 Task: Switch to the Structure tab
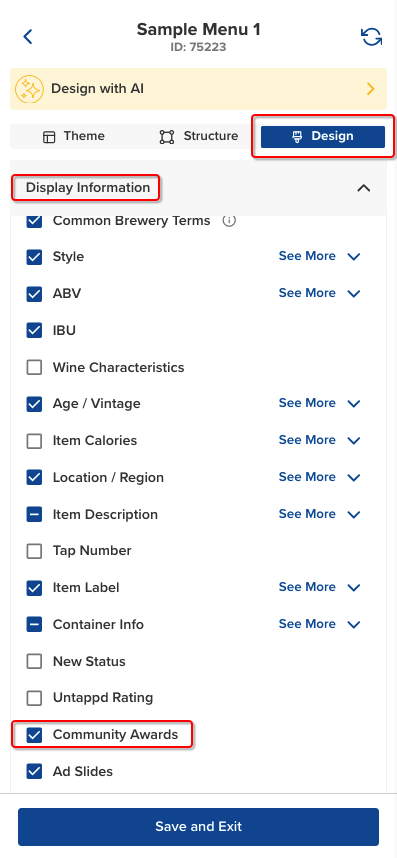(x=198, y=136)
